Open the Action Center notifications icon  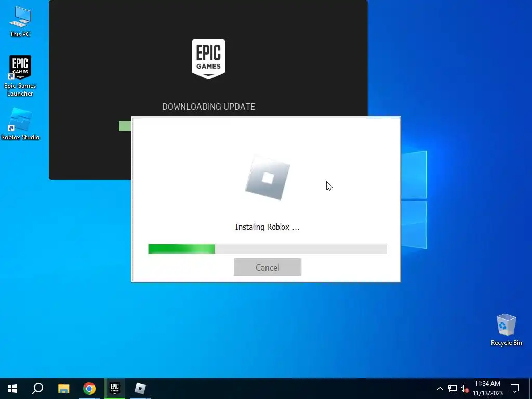(x=515, y=389)
